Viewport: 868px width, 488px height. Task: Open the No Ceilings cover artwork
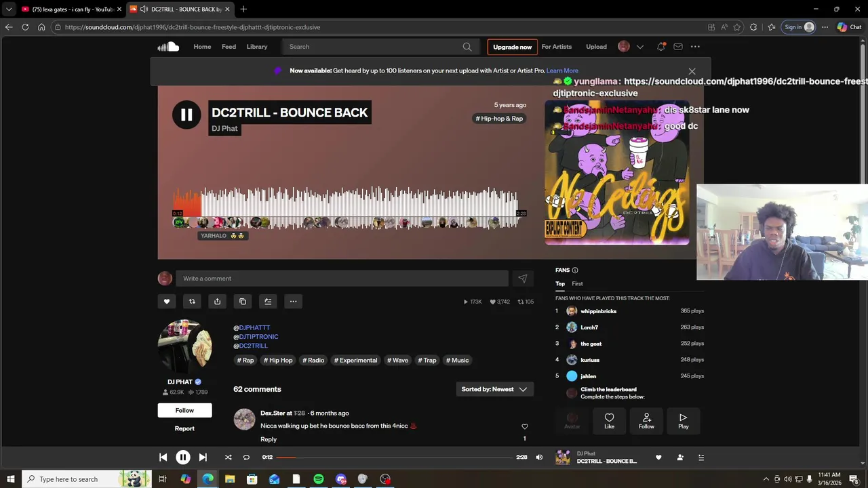[x=617, y=173]
